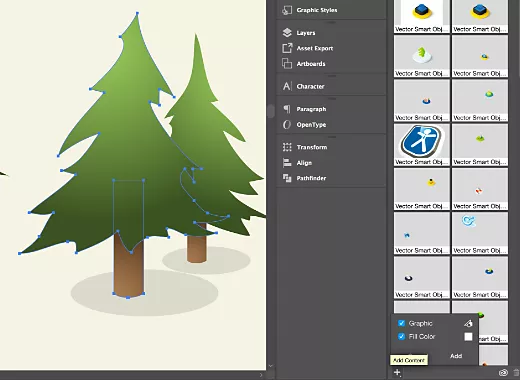The width and height of the screenshot is (520, 380).
Task: Click the plus Add Content icon
Action: (397, 372)
